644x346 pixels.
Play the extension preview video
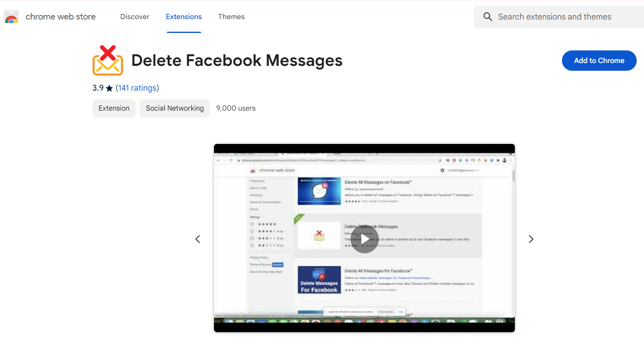(x=364, y=239)
